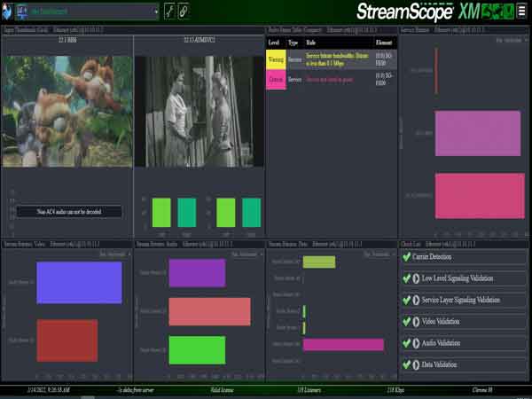Open the Service Bitrate panel sort dropdown
The width and height of the screenshot is (532, 399).
click(512, 40)
